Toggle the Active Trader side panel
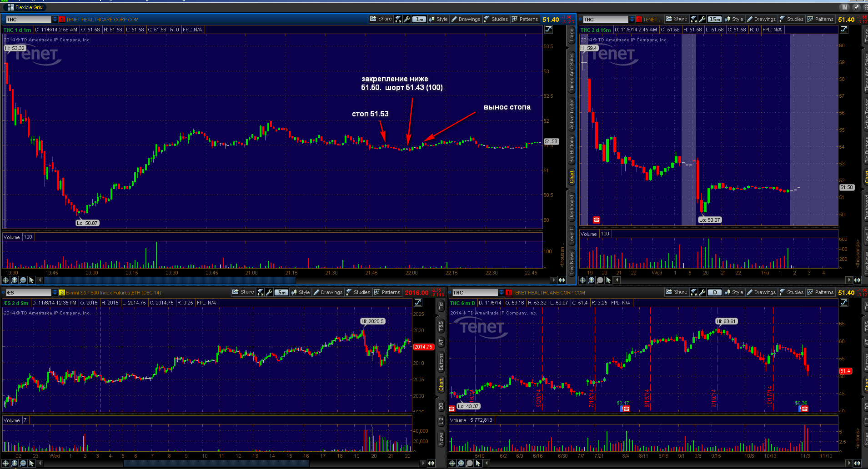This screenshot has height=469, width=868. [572, 115]
